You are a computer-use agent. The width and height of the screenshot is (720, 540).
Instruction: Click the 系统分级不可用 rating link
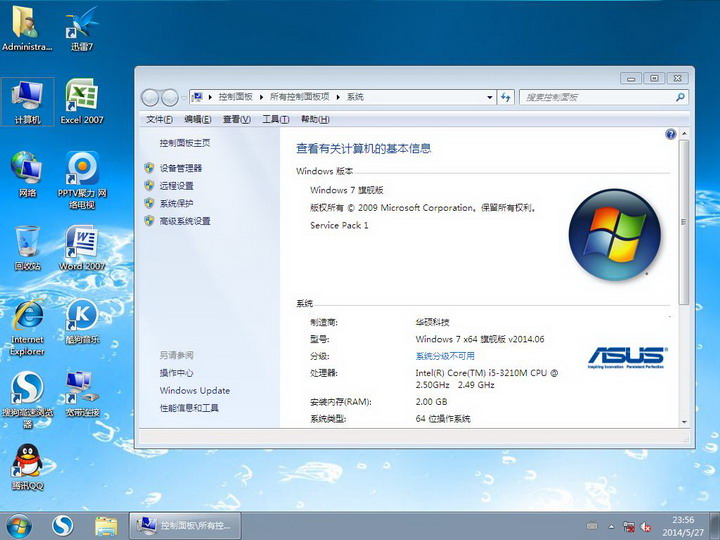point(445,356)
